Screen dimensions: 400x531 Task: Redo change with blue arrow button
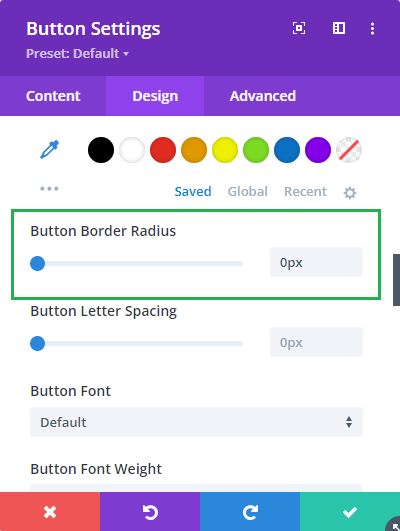(250, 511)
